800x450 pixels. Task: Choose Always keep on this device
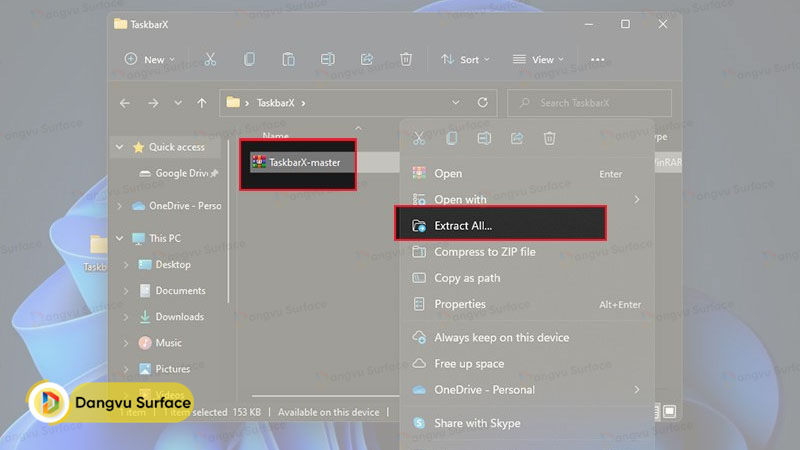[x=526, y=338]
